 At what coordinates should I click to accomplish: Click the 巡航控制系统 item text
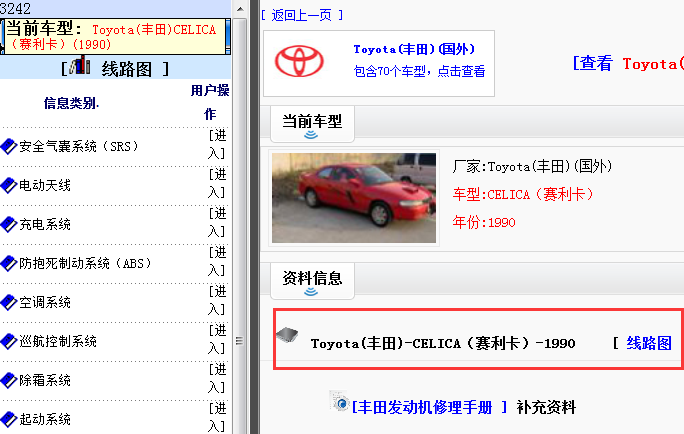pyautogui.click(x=58, y=341)
